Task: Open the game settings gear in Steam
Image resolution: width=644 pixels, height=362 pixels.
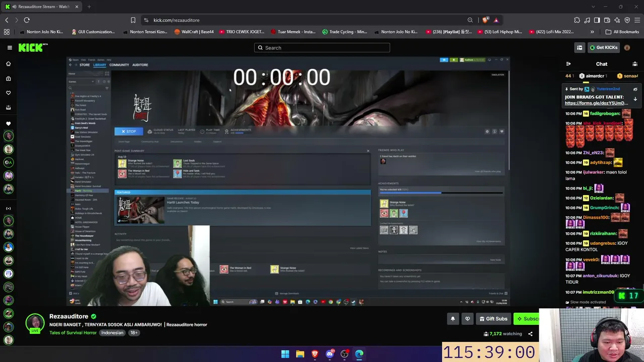Action: (487, 131)
